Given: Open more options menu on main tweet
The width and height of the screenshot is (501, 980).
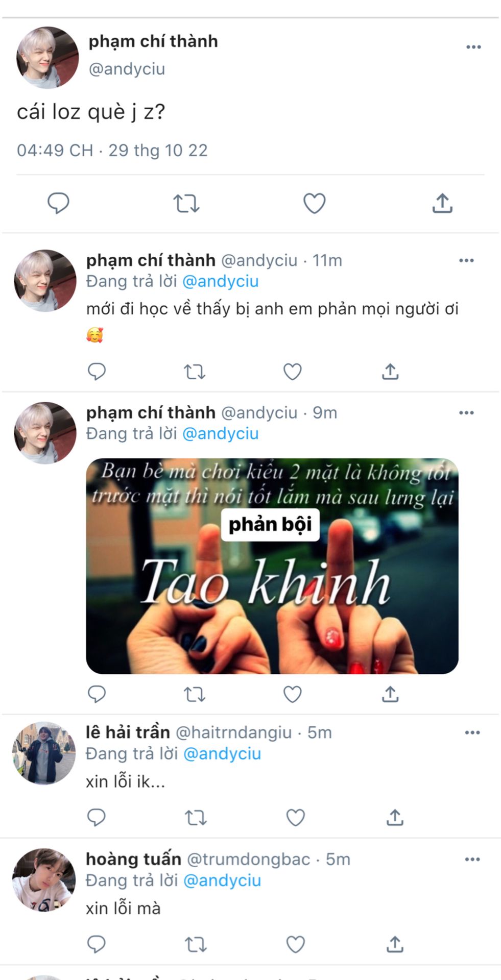Looking at the screenshot, I should tap(473, 47).
